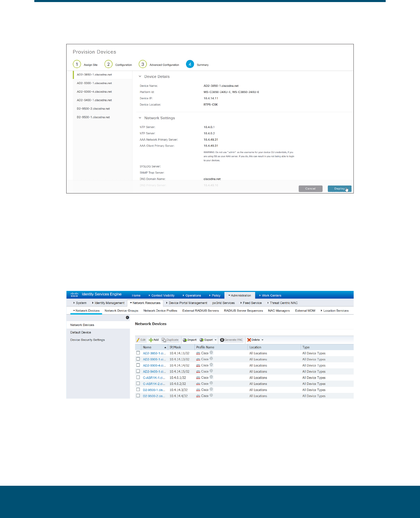Check the box for AD2-9300-1 device
This screenshot has height=518, width=420.
click(138, 359)
